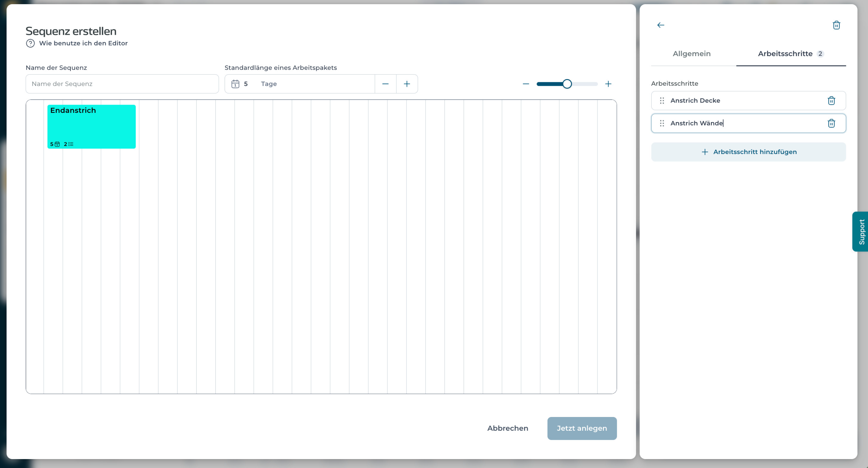Switch to the Allgemein tab

691,54
